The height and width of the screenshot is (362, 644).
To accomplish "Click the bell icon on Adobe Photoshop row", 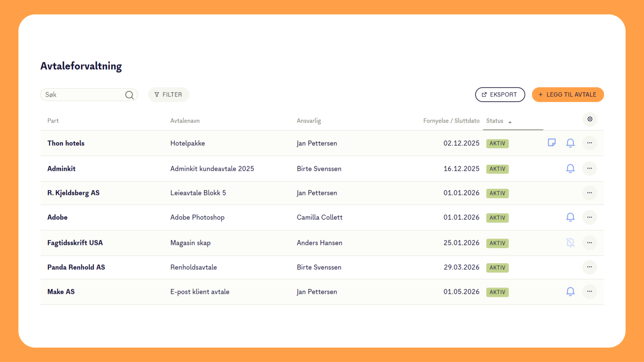I will (570, 217).
